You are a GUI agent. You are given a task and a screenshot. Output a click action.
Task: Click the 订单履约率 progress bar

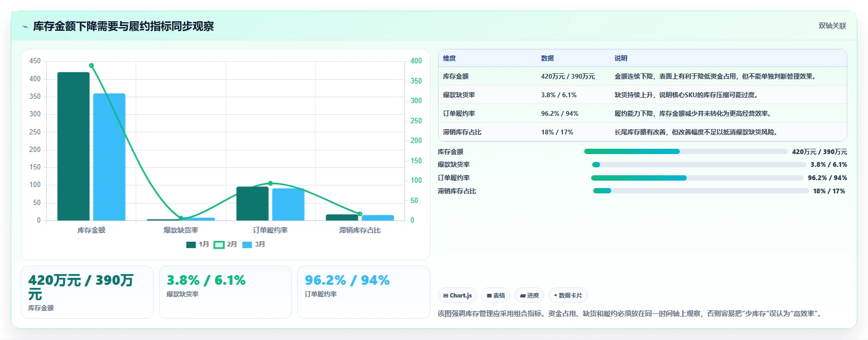(697, 178)
